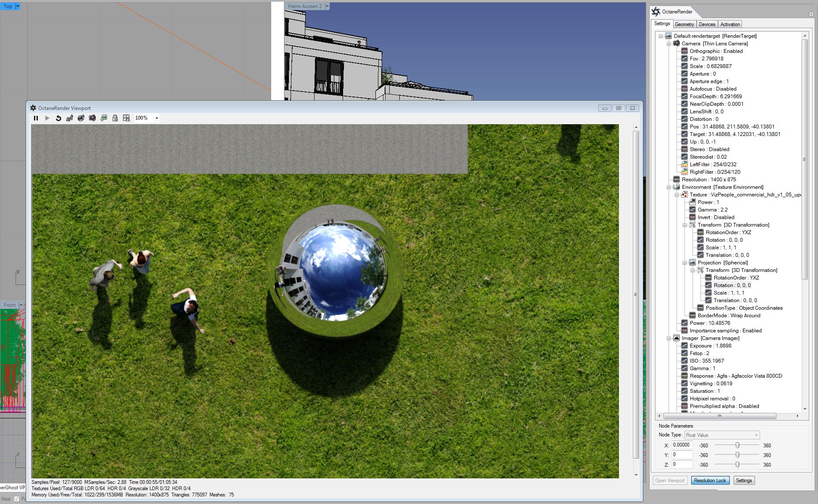Restart render with the circular arrow icon
The height and width of the screenshot is (504, 818).
(58, 118)
